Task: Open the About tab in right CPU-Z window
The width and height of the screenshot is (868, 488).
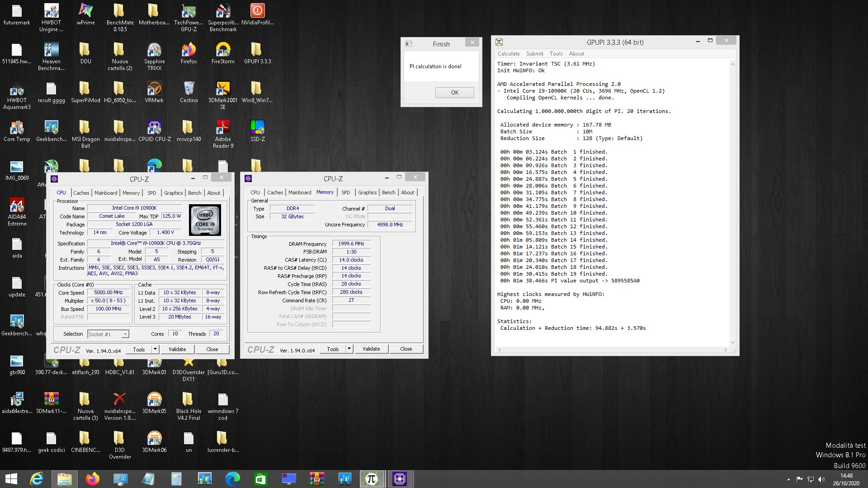Action: (408, 192)
